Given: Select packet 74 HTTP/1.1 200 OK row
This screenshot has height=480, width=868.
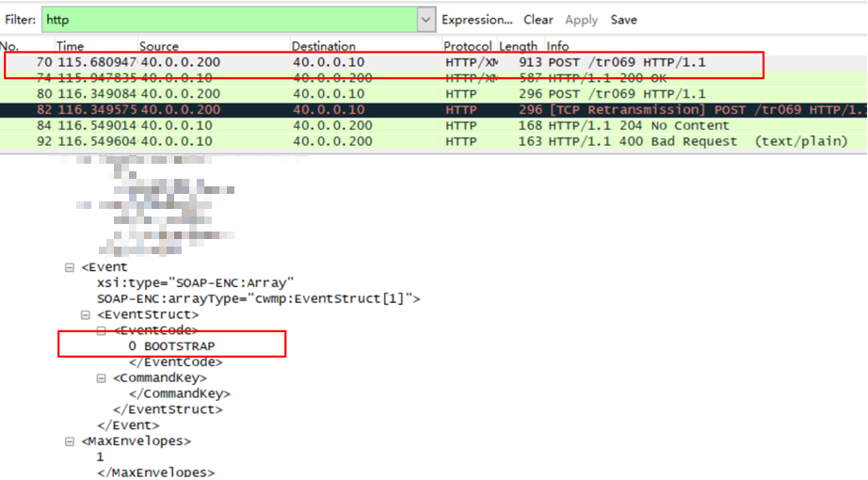Looking at the screenshot, I should point(434,78).
